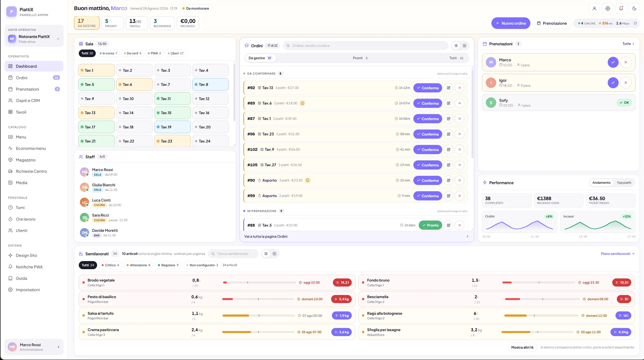The image size is (644, 360).
Task: Click Brodo vegetale stock level bar
Action: coord(259,282)
